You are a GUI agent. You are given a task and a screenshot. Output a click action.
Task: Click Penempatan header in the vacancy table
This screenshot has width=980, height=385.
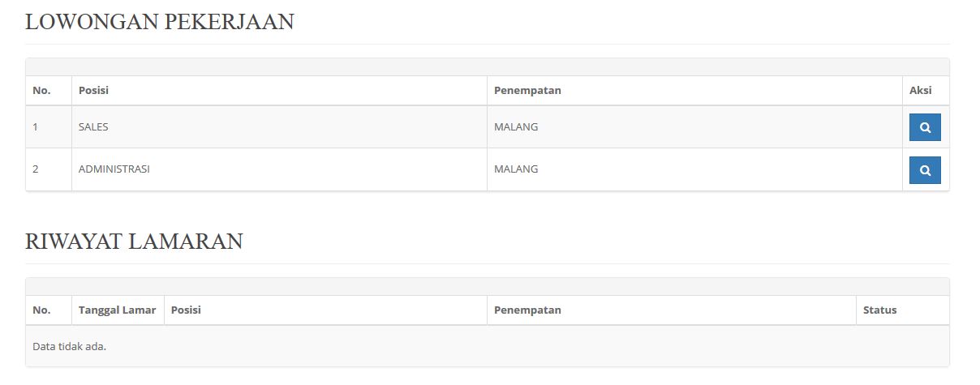[x=527, y=90]
